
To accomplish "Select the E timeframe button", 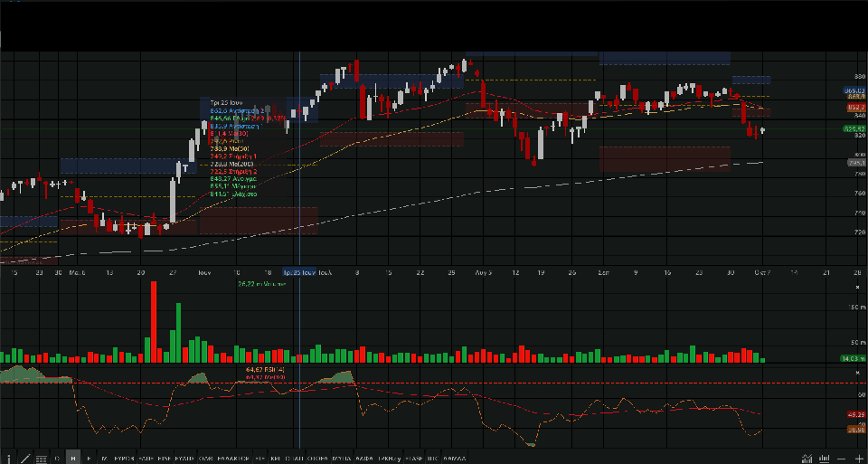I will click(x=89, y=459).
